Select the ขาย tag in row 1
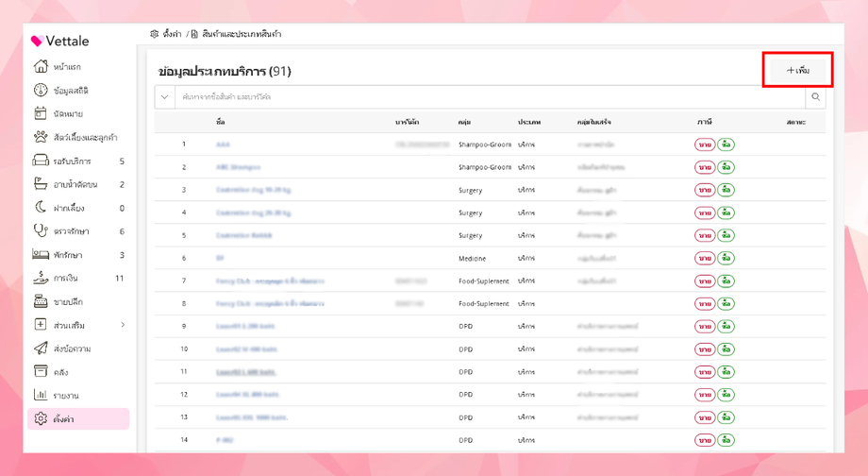The width and height of the screenshot is (868, 476). point(705,144)
